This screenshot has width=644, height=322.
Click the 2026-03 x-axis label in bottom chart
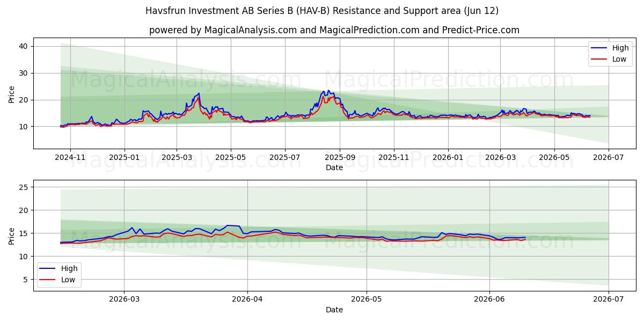click(x=124, y=301)
